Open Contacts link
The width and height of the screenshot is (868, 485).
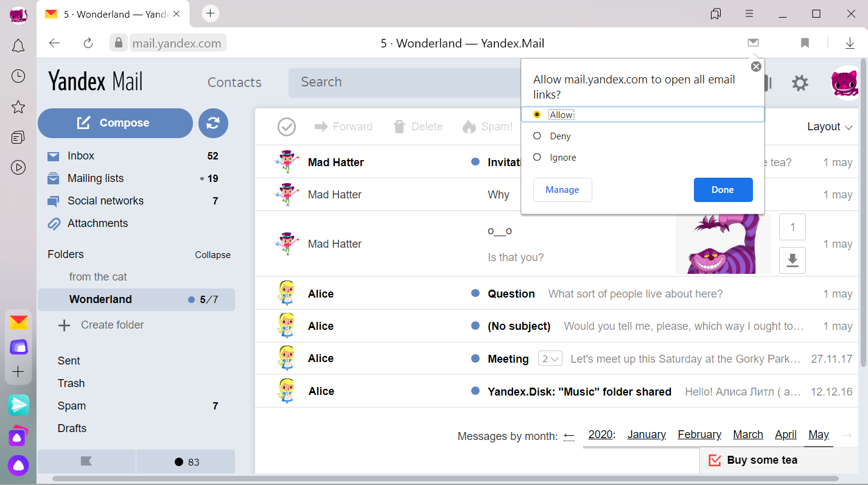tap(234, 83)
